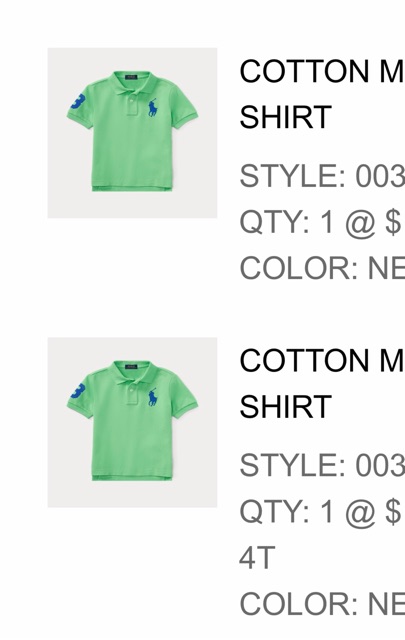Open the second green polo shirt thumbnail
Viewport: 405px width, 640px height.
(x=132, y=422)
